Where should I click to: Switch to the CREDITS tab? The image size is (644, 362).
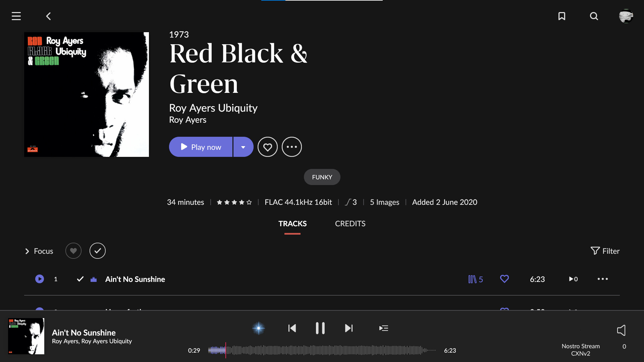pos(350,224)
